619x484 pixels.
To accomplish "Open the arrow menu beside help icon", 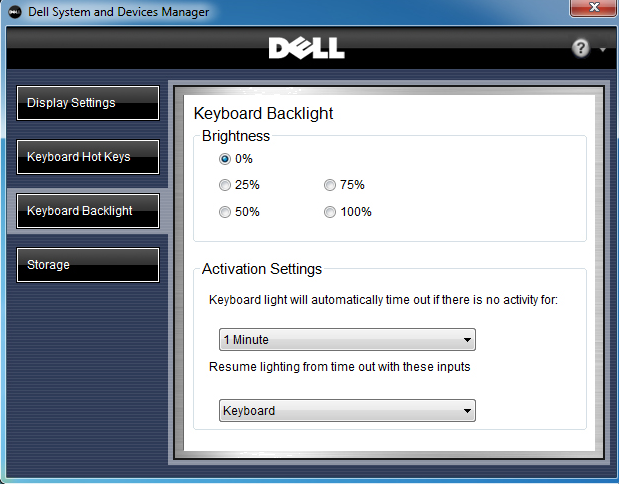I will [x=603, y=50].
